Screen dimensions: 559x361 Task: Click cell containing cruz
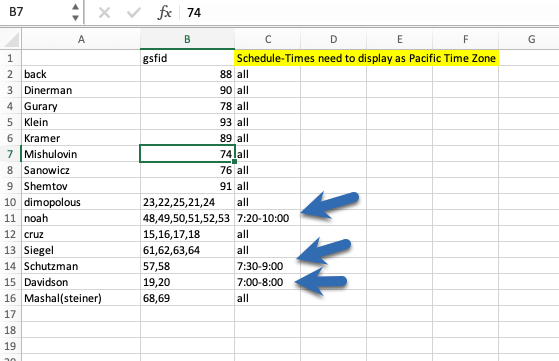point(81,234)
